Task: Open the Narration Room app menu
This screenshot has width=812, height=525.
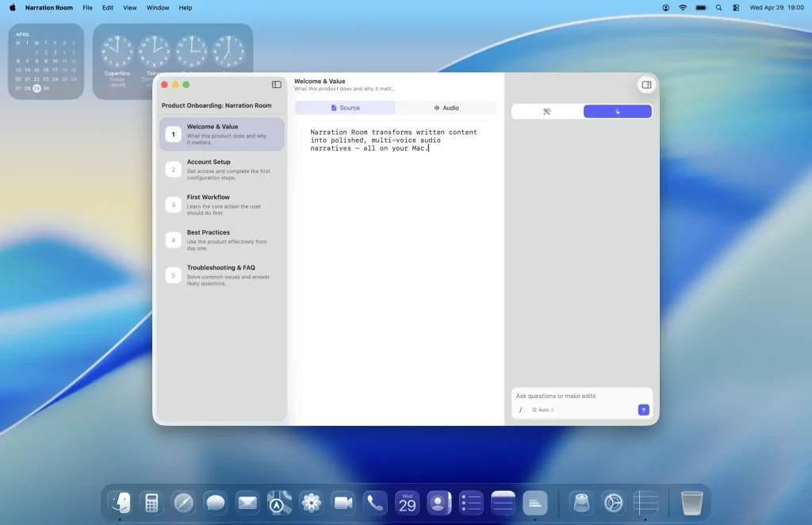Action: coord(49,8)
